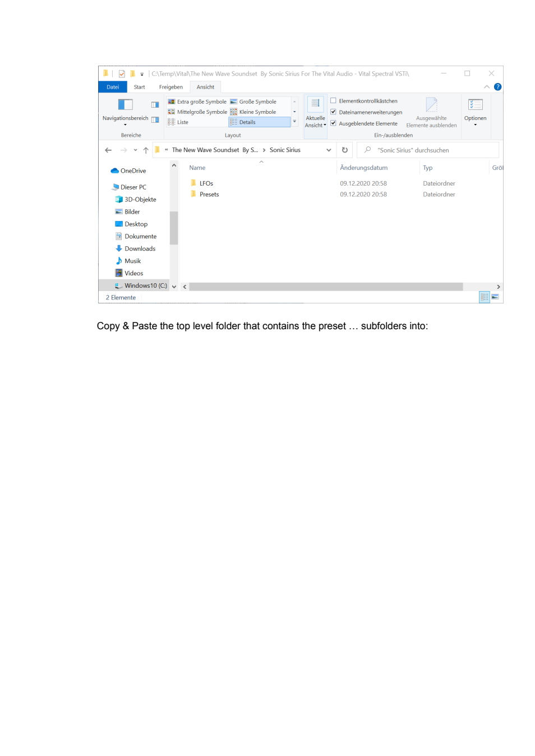Select Liste layout

[178, 122]
